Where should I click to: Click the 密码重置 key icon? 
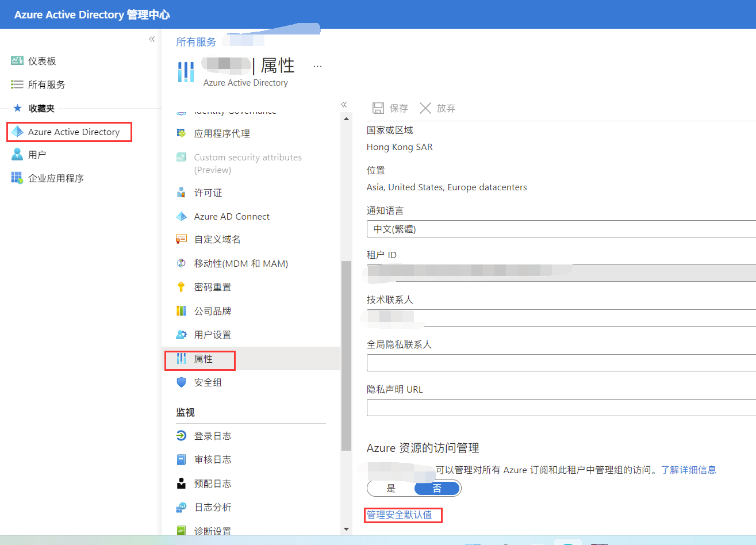point(181,287)
